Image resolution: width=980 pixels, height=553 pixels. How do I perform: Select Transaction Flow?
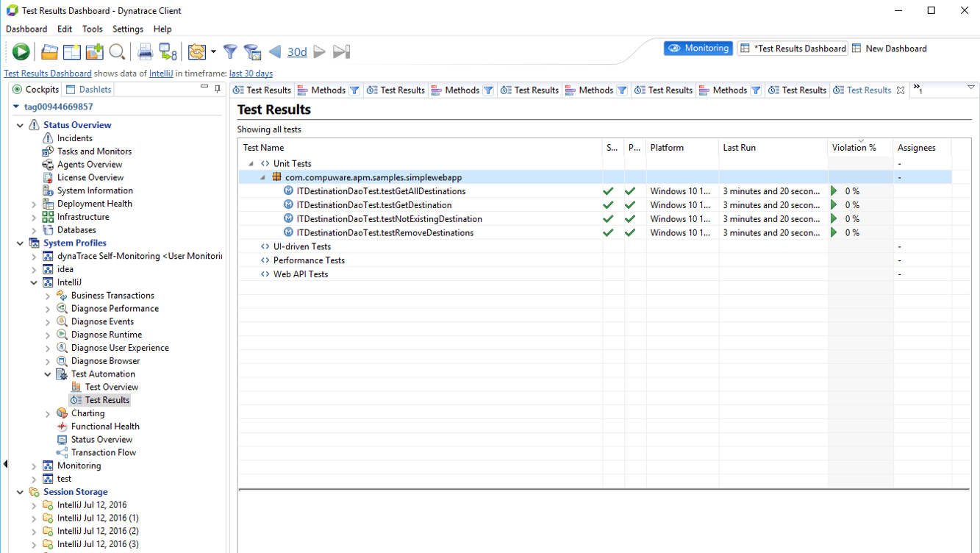[103, 453]
